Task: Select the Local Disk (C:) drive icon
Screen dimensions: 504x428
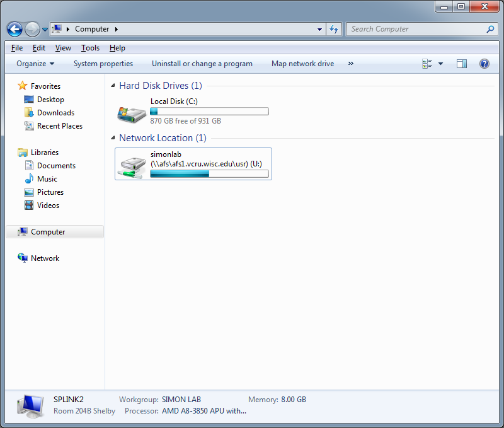Action: 132,112
